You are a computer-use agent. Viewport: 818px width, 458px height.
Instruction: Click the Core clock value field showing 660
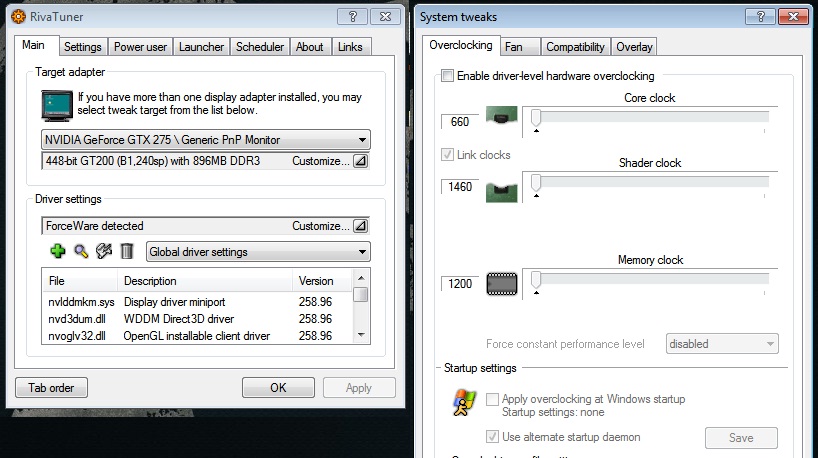[460, 122]
